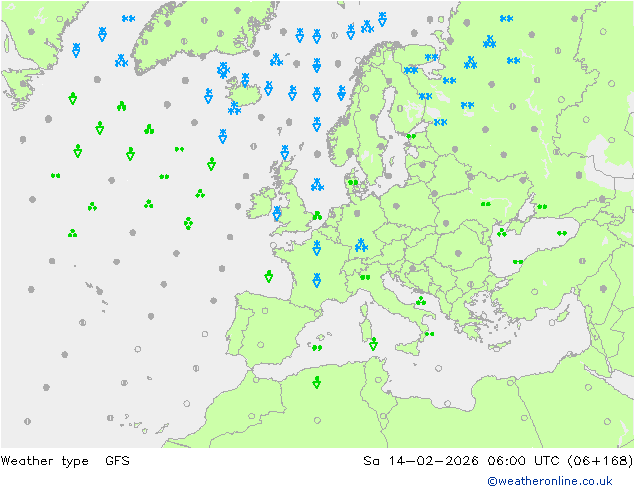Select the "Sa 14-02-2026" date text
The width and height of the screenshot is (634, 490).
[421, 460]
